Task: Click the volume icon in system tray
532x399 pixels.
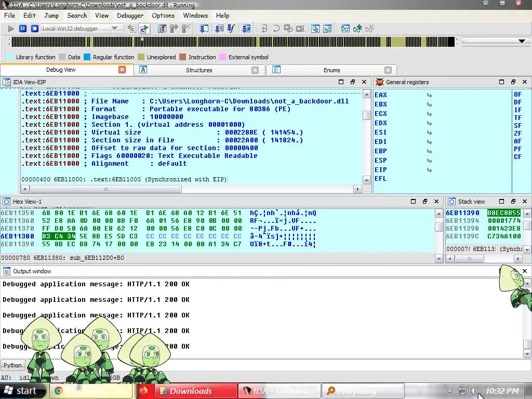Action: click(x=474, y=391)
